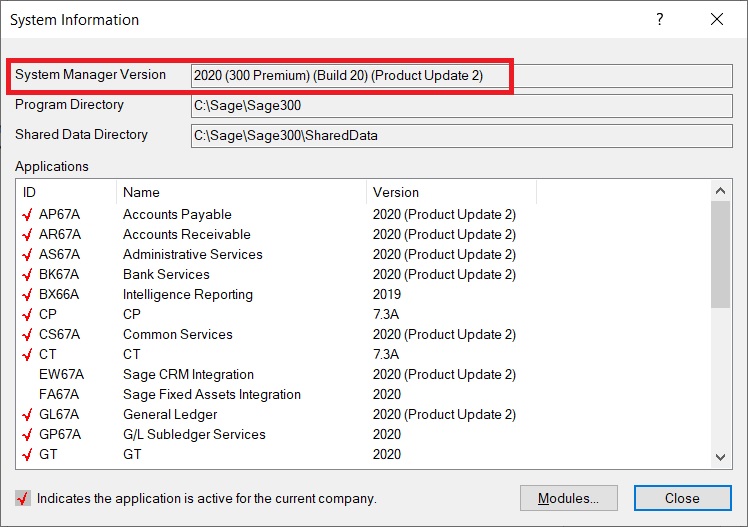Click the active checkmark beside BK67A
Image resolution: width=748 pixels, height=527 pixels.
(27, 275)
